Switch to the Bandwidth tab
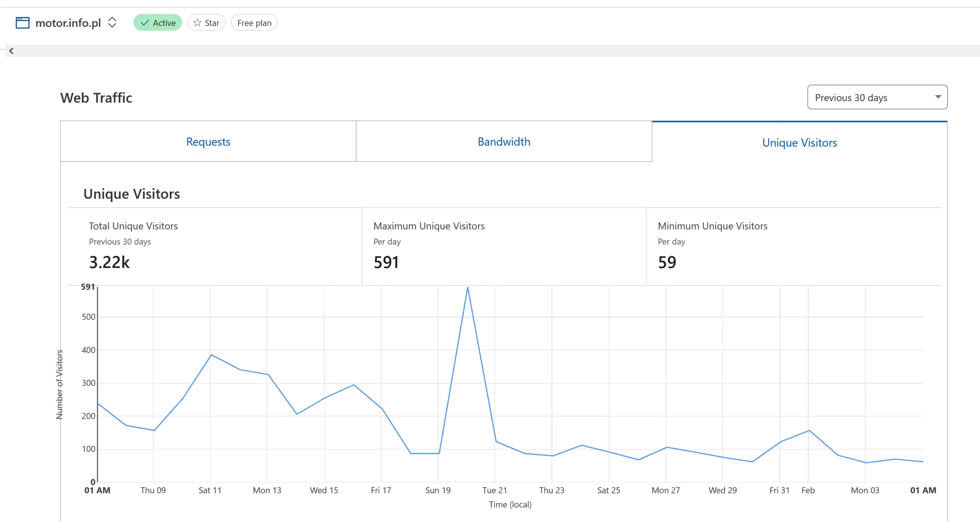Image resolution: width=980 pixels, height=522 pixels. coord(504,142)
